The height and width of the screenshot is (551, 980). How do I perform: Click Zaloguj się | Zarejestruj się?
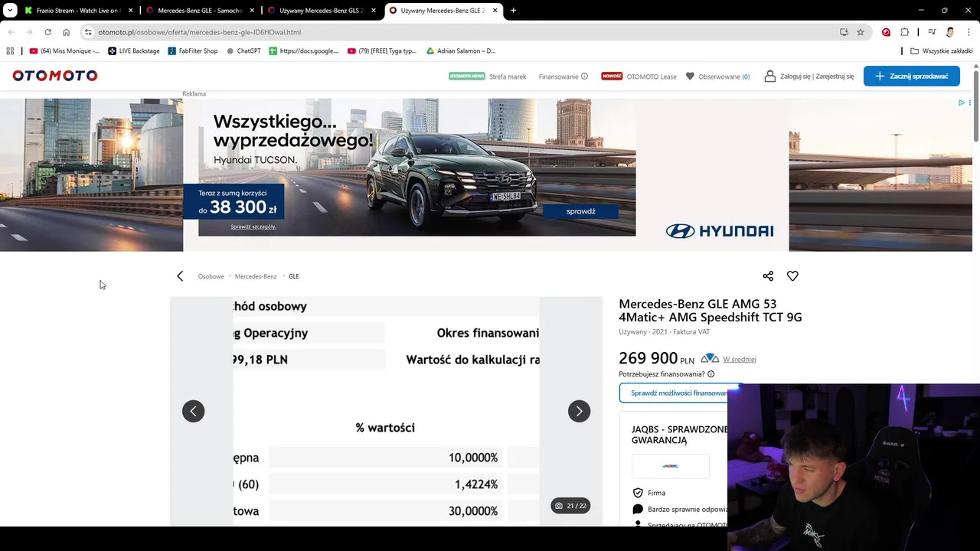pyautogui.click(x=809, y=77)
